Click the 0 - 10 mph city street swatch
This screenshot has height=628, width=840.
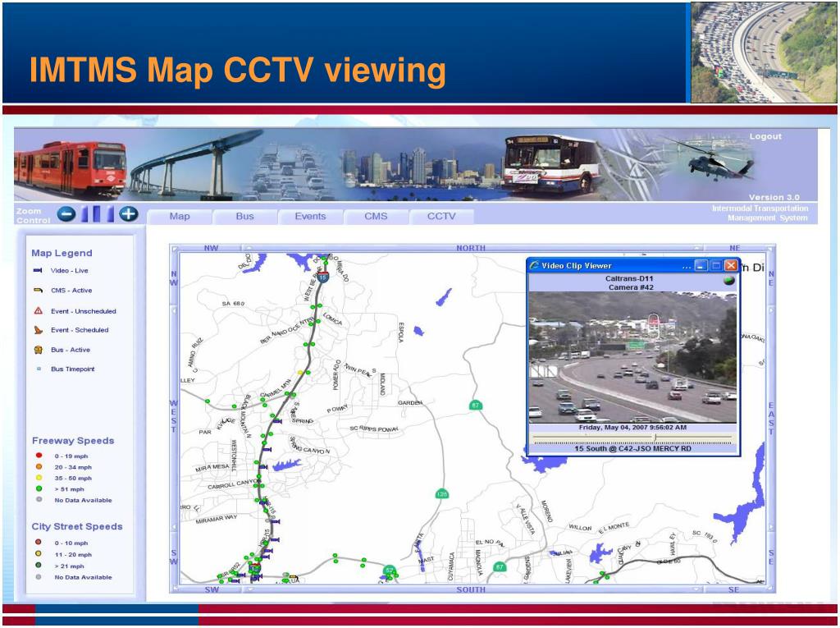tap(38, 542)
